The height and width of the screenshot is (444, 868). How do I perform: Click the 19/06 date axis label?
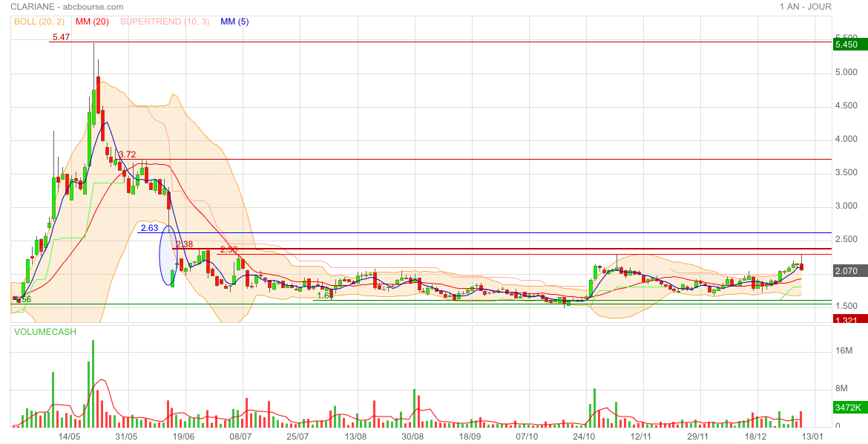[184, 437]
